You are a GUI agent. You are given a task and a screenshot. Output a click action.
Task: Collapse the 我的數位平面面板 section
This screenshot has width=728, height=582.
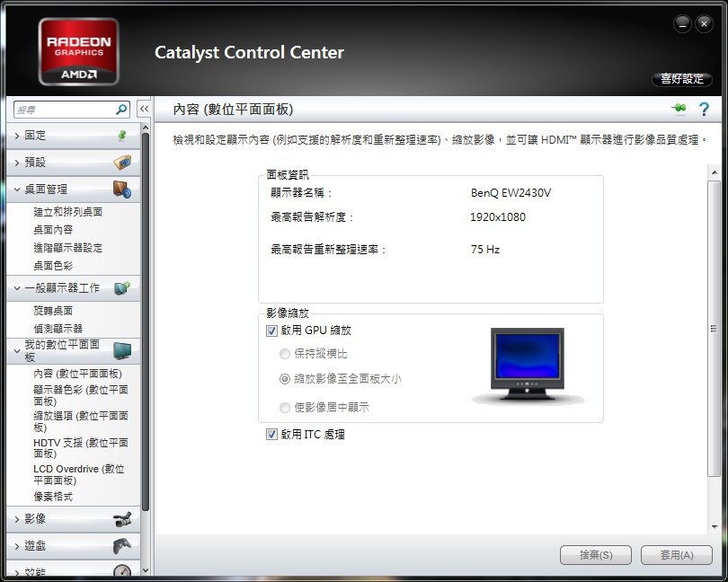point(17,351)
